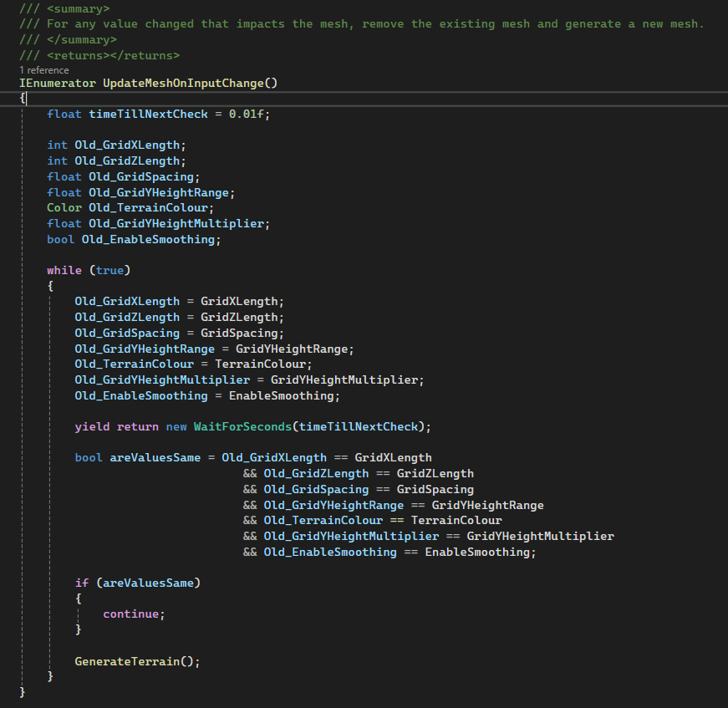Select the Old_GridYHeightMultiplier assignment line
The width and height of the screenshot is (728, 708).
[x=249, y=379]
